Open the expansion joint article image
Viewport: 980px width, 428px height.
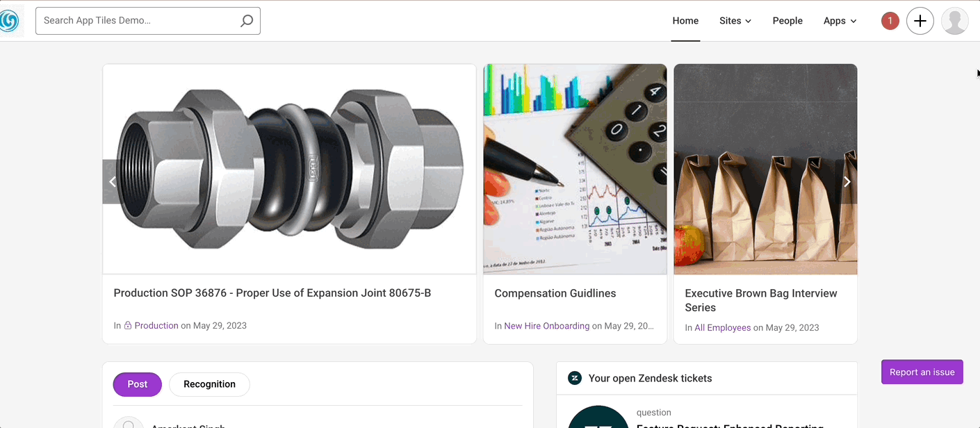click(289, 169)
